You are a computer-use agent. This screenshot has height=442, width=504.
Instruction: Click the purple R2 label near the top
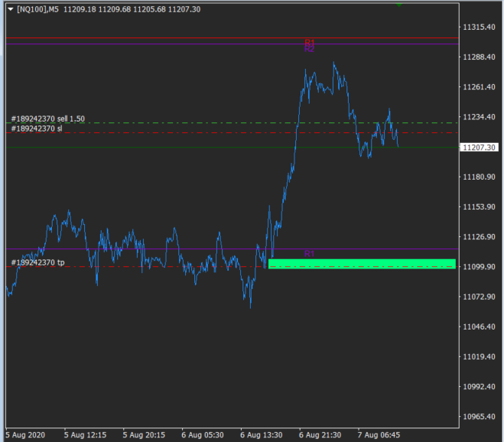coord(309,49)
